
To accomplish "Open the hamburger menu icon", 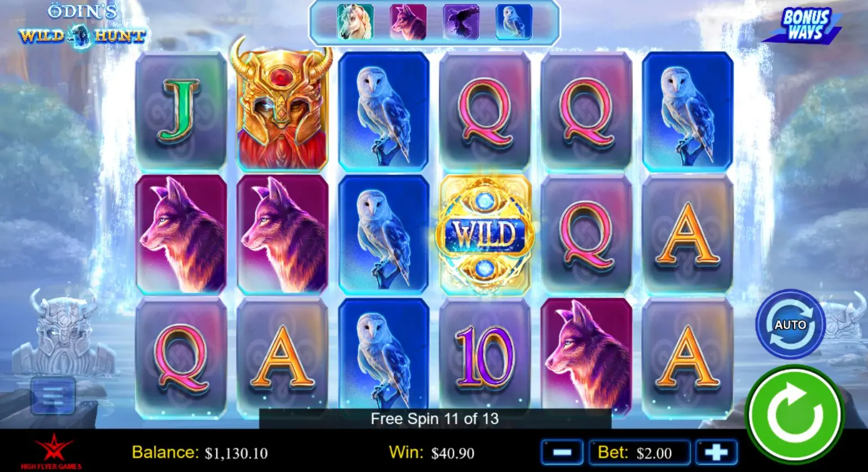I will point(53,396).
